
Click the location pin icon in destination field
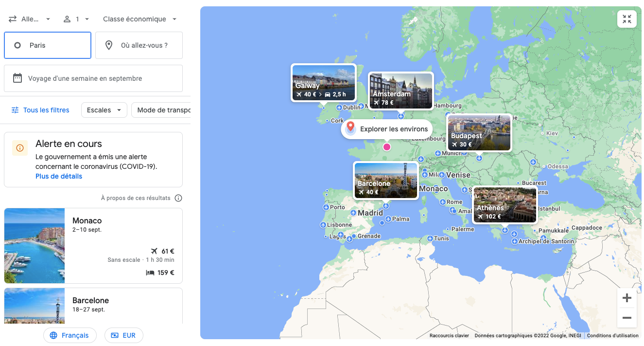coord(109,45)
